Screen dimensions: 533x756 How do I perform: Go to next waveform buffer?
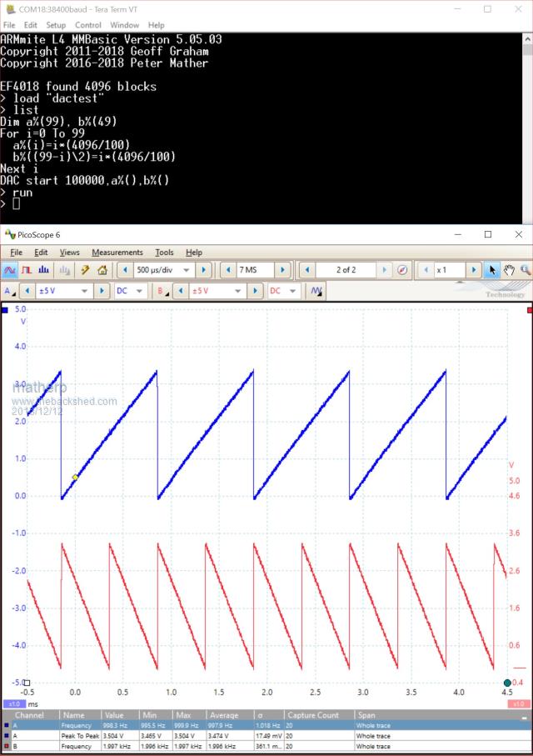coord(381,270)
